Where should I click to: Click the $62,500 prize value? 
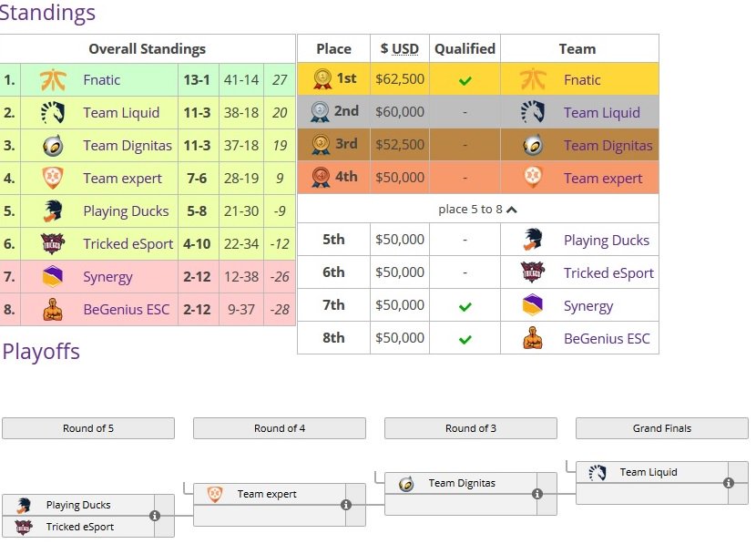[x=400, y=79]
